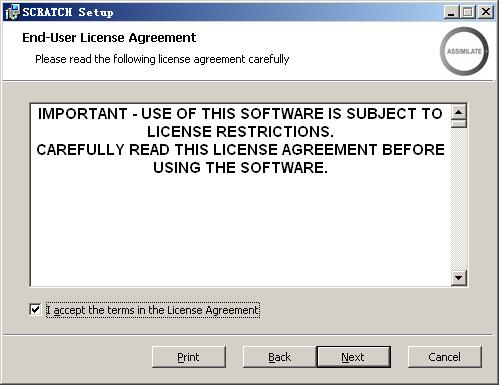
Task: Go Back to the previous setup step
Action: [280, 357]
